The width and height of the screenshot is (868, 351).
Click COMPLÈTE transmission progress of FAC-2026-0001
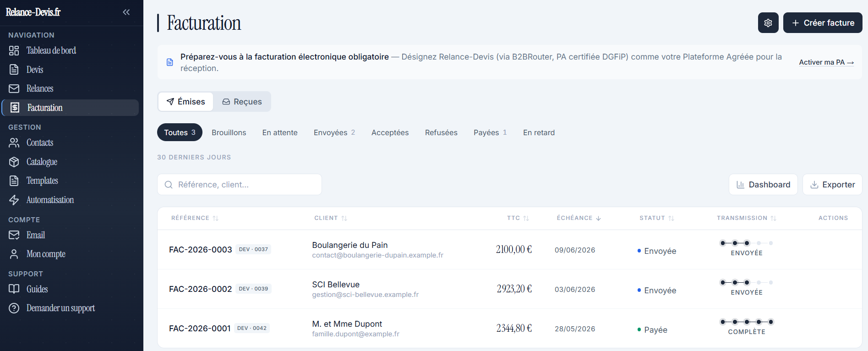pos(747,327)
